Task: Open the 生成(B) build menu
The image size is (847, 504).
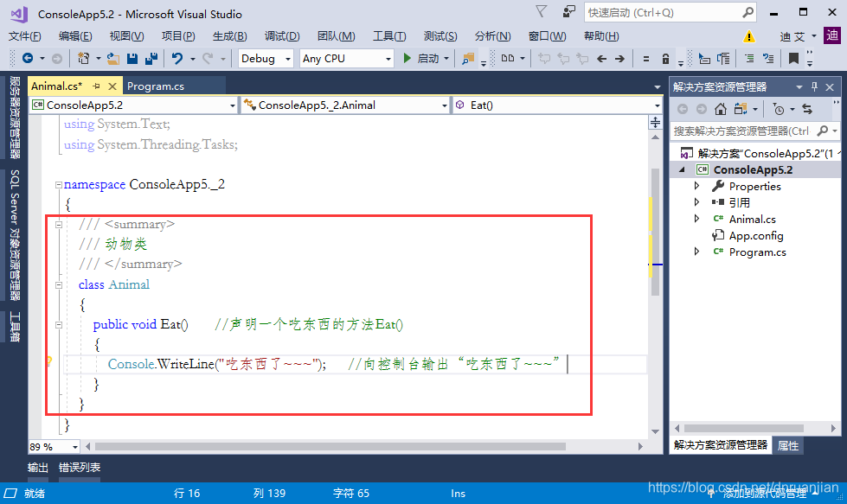Action: coord(229,36)
